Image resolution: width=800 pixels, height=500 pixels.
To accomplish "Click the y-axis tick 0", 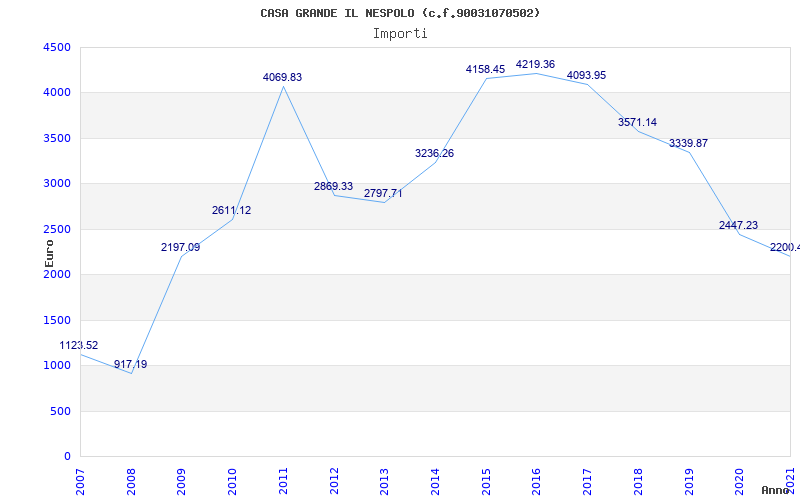I will click(68, 457).
